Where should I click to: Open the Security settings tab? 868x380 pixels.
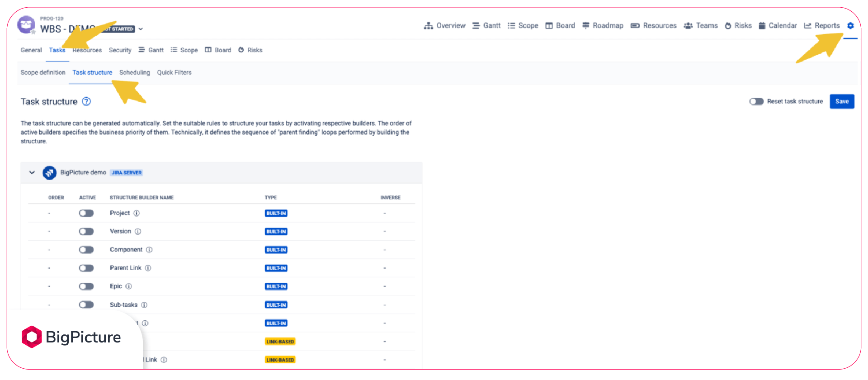[120, 50]
